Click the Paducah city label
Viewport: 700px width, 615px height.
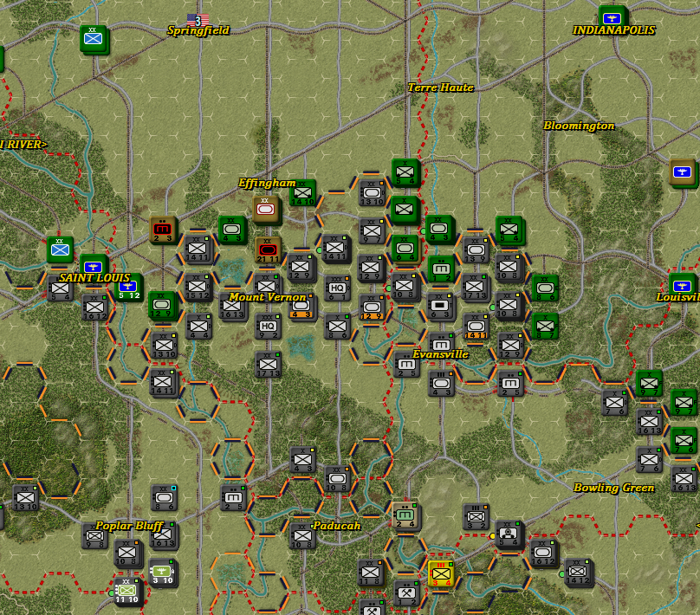tap(336, 526)
